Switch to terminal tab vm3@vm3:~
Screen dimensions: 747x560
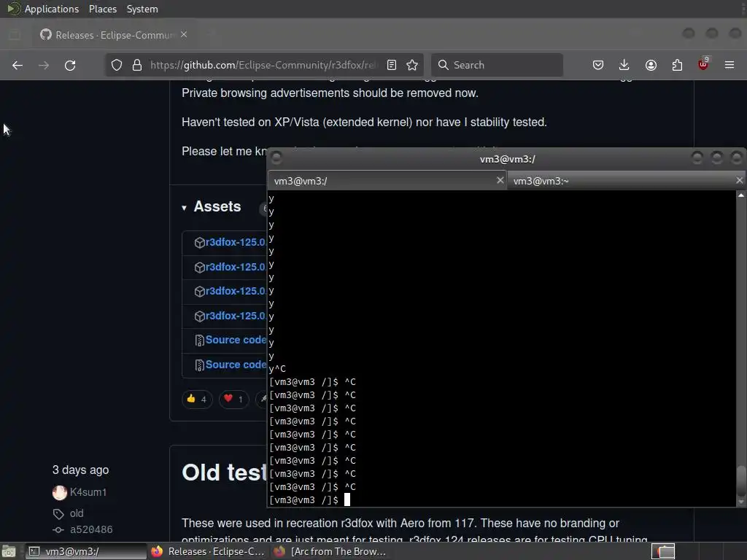tap(627, 181)
